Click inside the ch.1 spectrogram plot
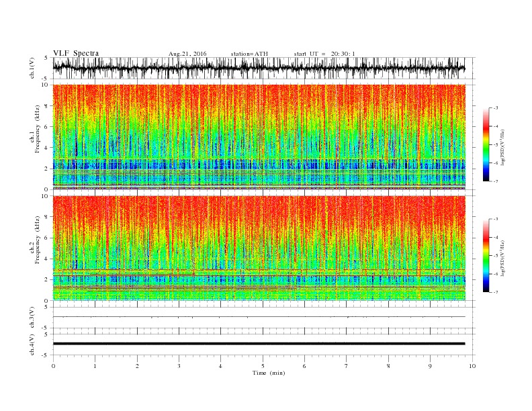This screenshot has width=532, height=411. (x=259, y=136)
